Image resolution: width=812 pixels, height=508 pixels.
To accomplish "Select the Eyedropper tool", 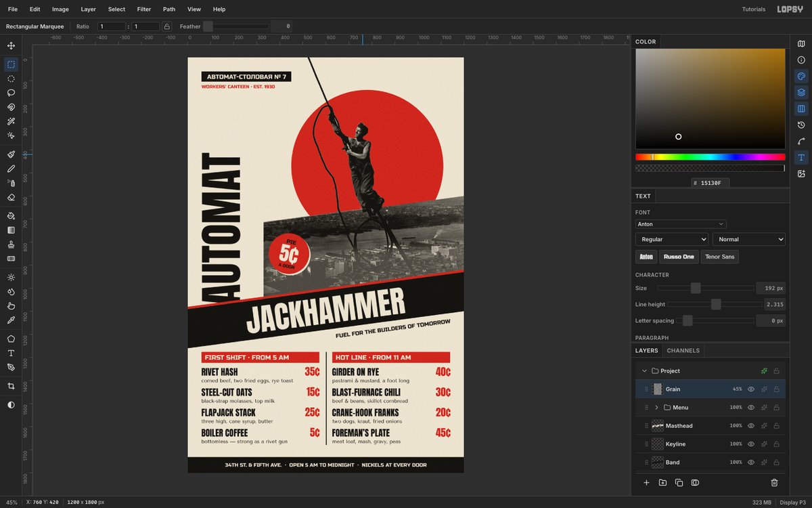I will click(11, 320).
